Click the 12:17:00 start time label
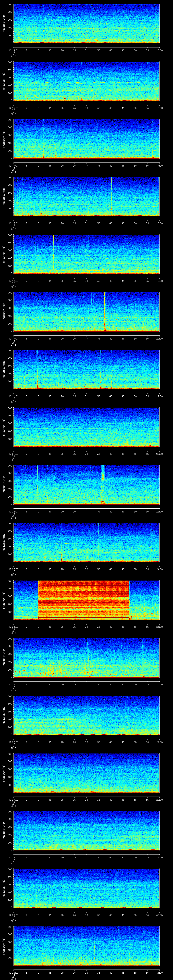 point(13,223)
